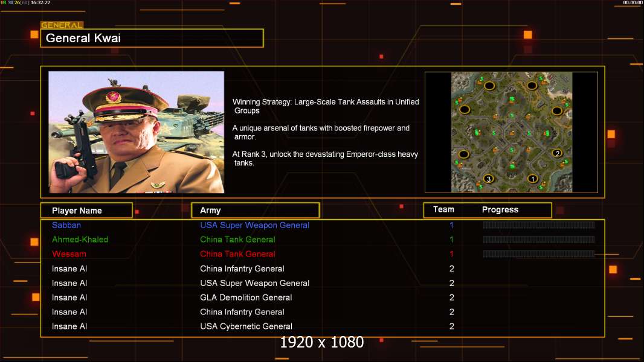Click start position marker 2 on minimap
This screenshot has height=362, width=644.
point(557,153)
